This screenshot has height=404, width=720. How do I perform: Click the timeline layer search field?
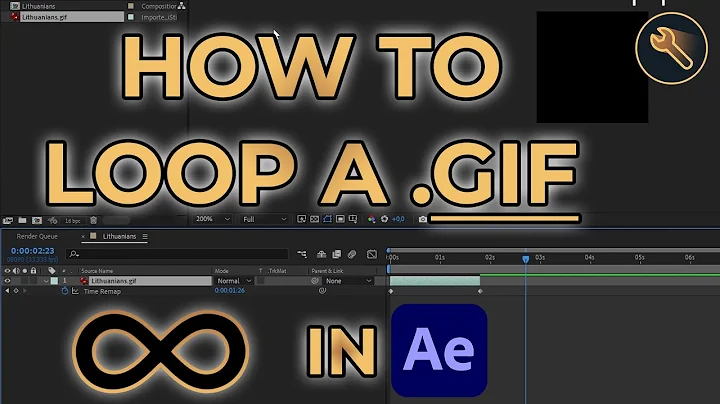[x=177, y=254]
